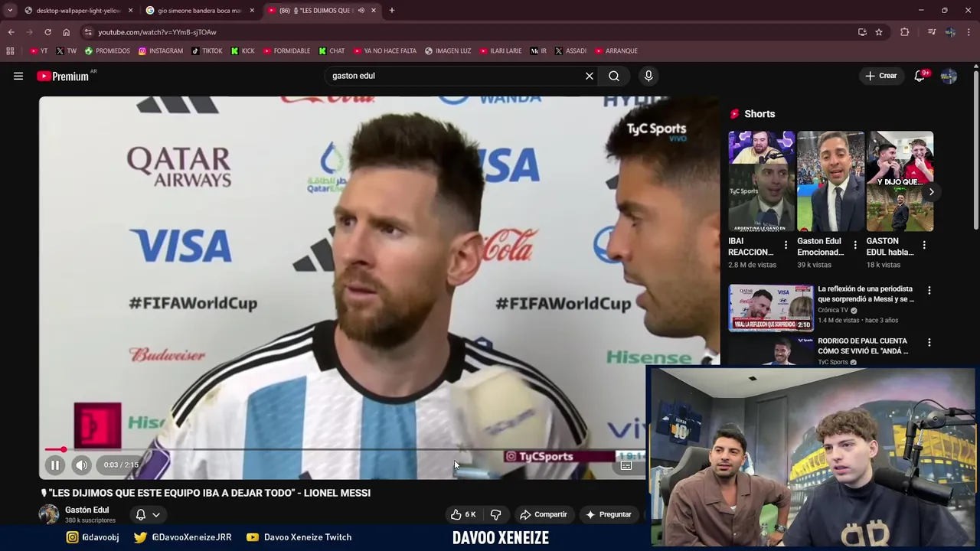Open the YT bookmark
The width and height of the screenshot is (980, 551).
[38, 51]
